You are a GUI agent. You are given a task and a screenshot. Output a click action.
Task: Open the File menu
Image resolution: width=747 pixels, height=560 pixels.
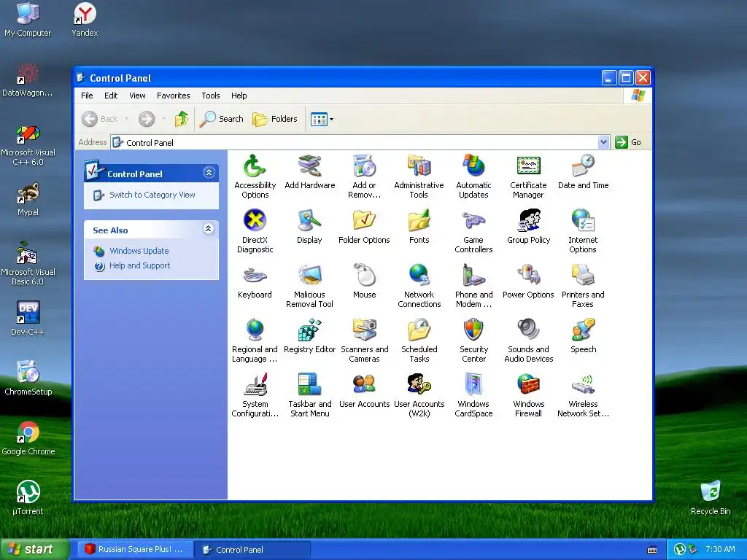(88, 96)
